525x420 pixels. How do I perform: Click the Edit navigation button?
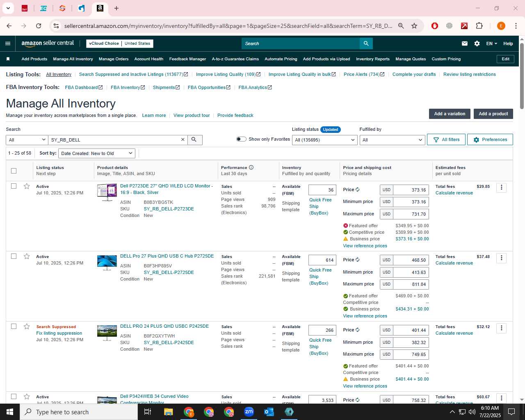tap(505, 59)
